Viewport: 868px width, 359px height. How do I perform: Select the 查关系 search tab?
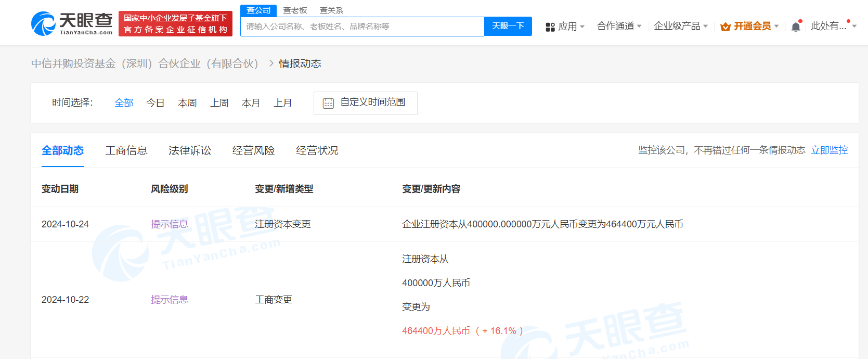[x=331, y=10]
